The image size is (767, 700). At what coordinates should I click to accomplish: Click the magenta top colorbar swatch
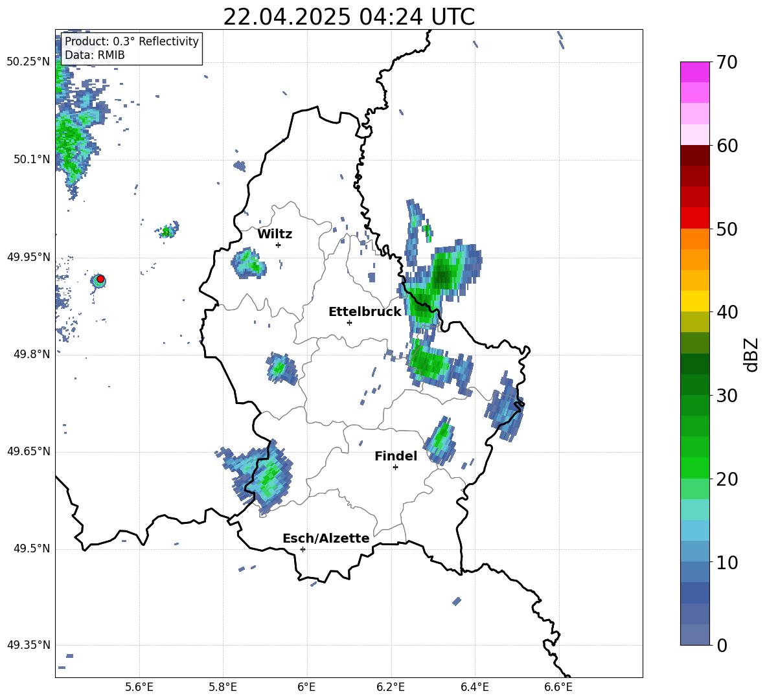694,72
